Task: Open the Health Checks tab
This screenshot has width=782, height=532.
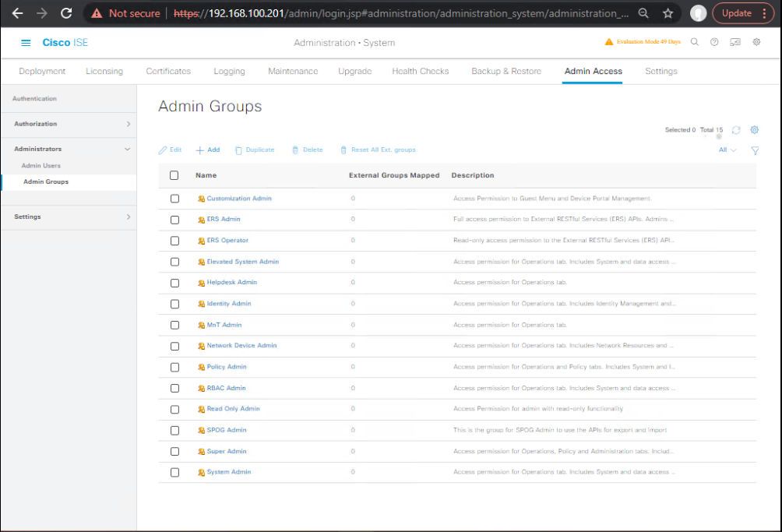Action: pyautogui.click(x=421, y=72)
